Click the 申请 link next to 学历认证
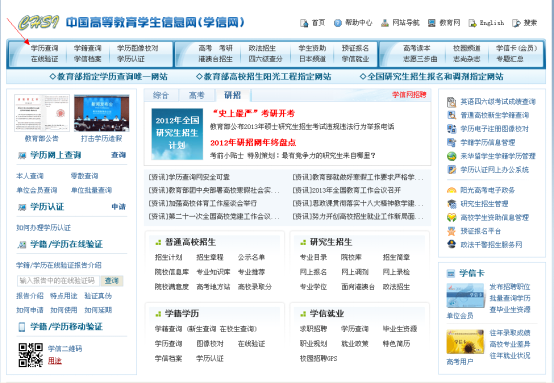554x383 pixels. [x=119, y=207]
